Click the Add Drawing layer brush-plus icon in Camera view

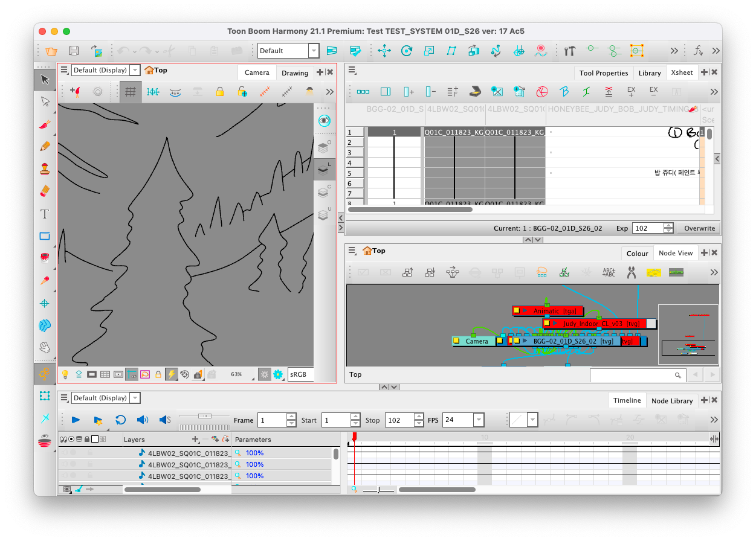75,92
